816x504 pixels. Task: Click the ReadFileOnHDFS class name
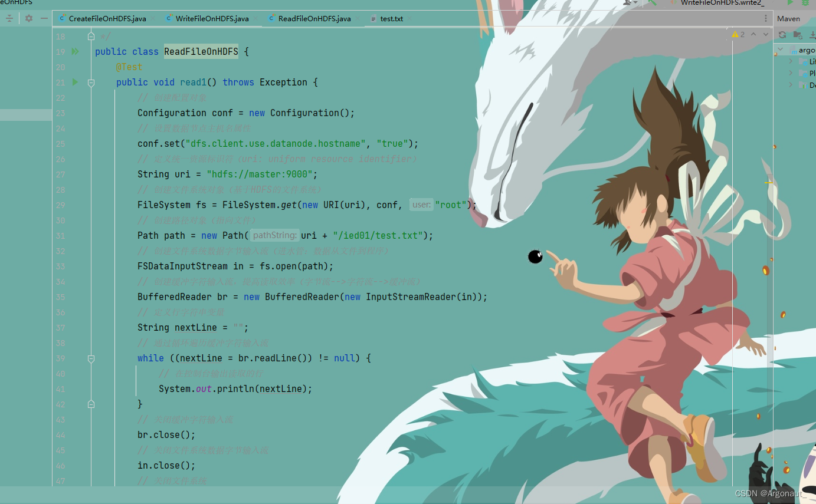coord(201,52)
